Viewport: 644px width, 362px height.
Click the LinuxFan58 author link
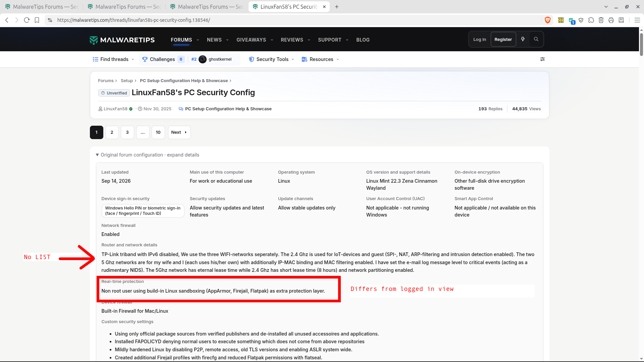115,109
